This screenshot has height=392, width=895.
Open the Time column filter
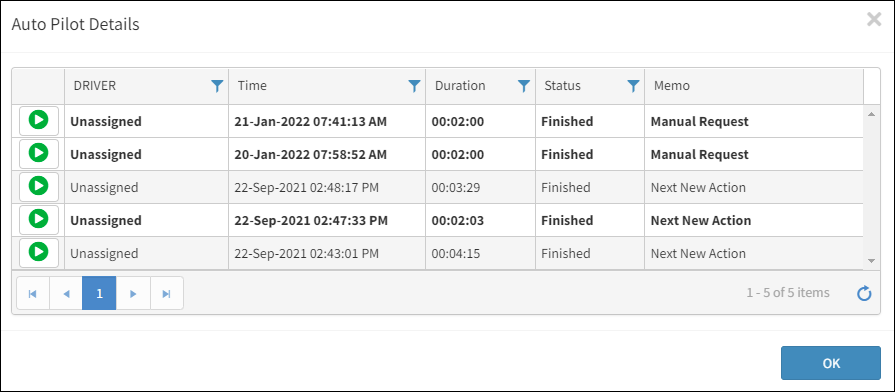[x=414, y=86]
